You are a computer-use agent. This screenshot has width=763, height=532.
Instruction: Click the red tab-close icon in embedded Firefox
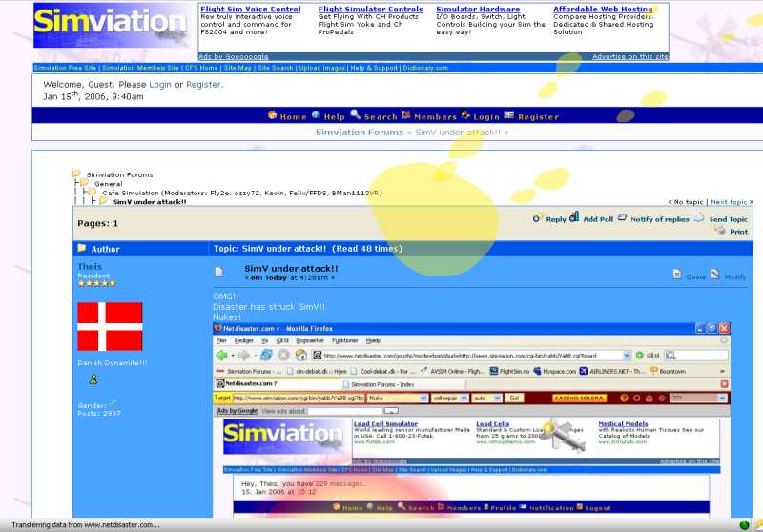[725, 384]
